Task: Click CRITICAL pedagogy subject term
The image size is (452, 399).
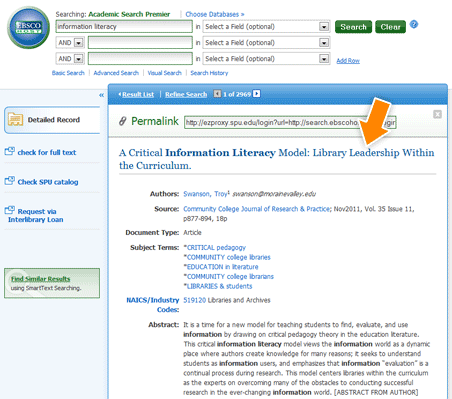Action: 216,247
